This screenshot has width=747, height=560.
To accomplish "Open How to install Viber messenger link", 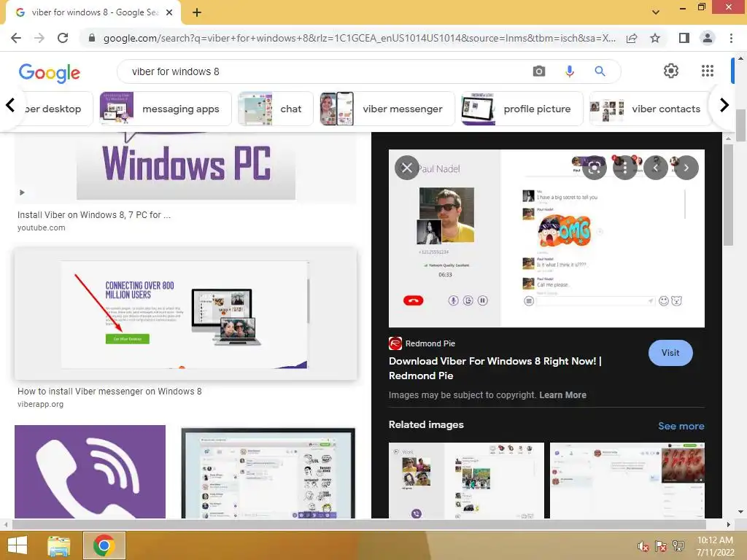I will (x=109, y=392).
